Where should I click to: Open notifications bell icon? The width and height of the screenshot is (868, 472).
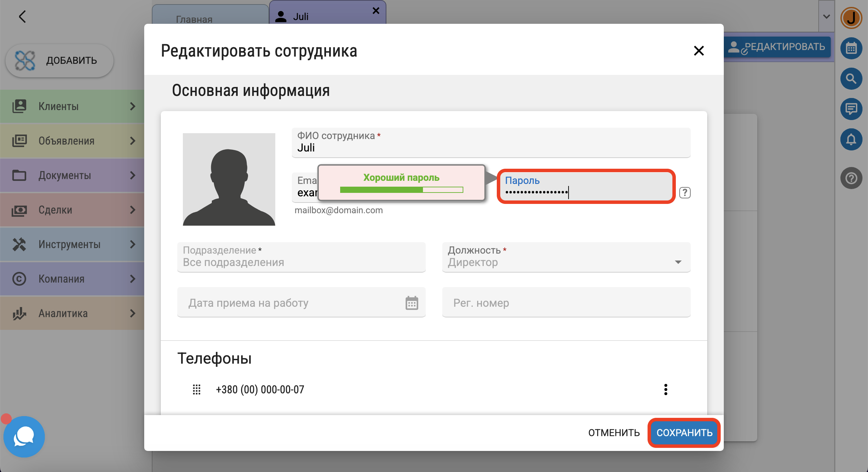851,139
